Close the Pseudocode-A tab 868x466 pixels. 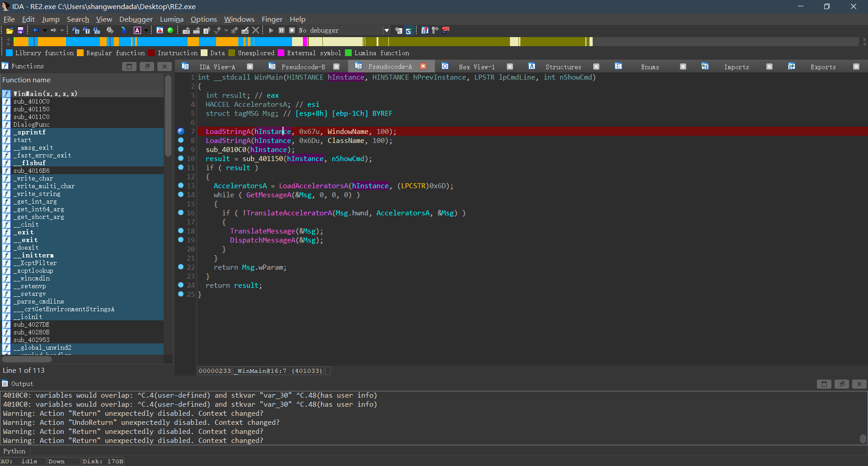[x=423, y=67]
